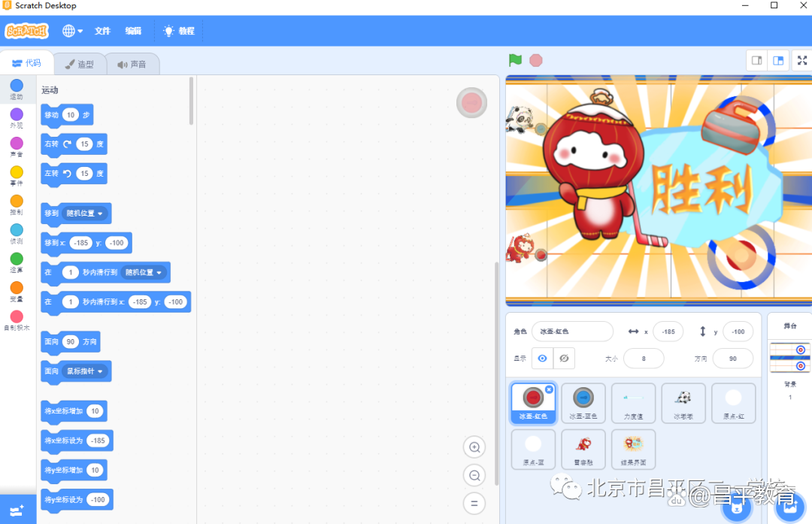Enter full screen stage mode

point(802,61)
